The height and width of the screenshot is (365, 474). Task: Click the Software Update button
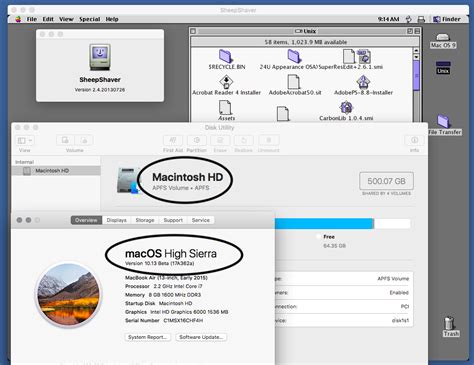pos(201,337)
